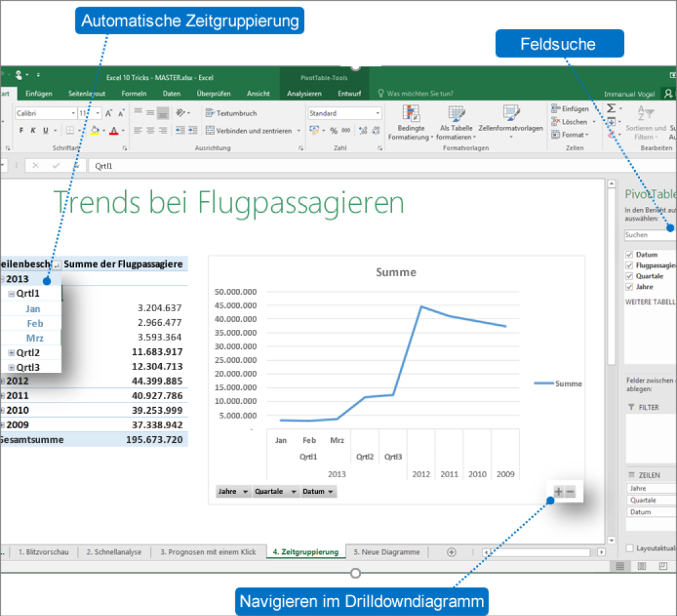Screen dimensions: 677x616
Task: Increase indent in the Ausrichtung group
Action: pos(192,130)
